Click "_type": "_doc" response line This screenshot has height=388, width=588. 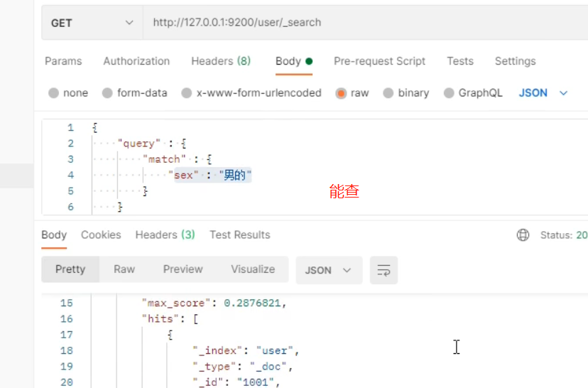243,367
